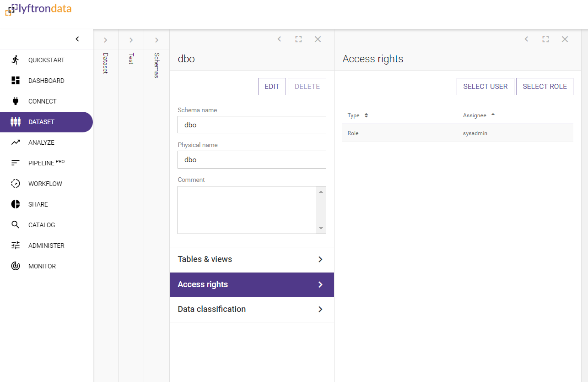The width and height of the screenshot is (588, 382).
Task: Expand the collapsed Dataset panel chevron
Action: pyautogui.click(x=105, y=40)
